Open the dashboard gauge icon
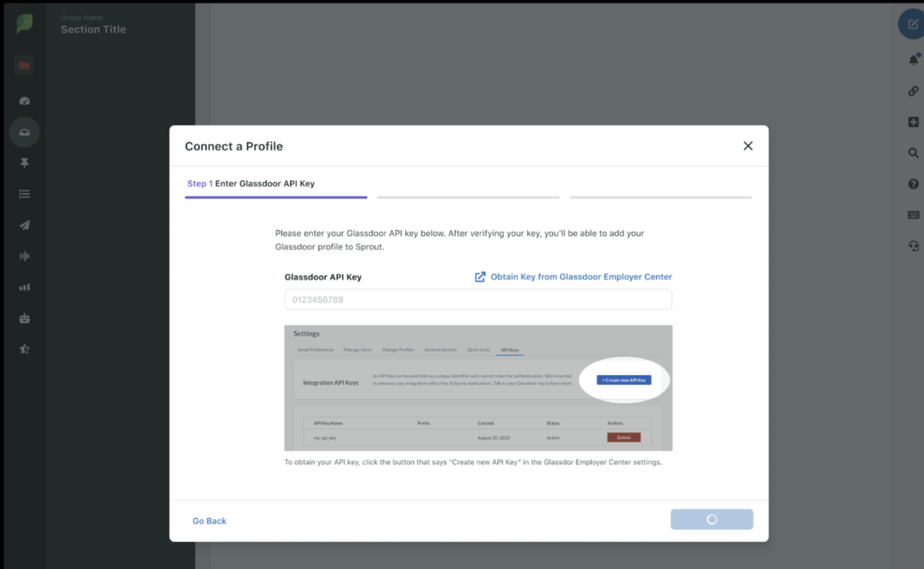 pos(24,101)
